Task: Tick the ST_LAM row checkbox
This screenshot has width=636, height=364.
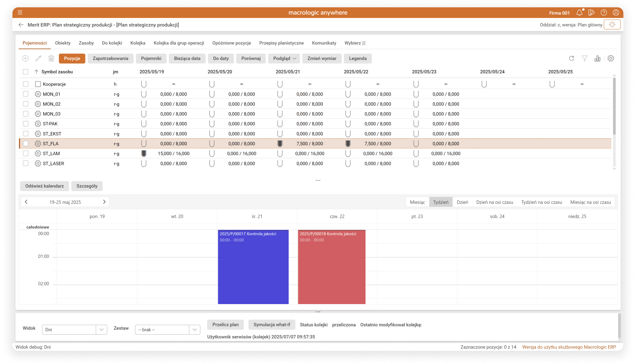Action: coord(26,153)
